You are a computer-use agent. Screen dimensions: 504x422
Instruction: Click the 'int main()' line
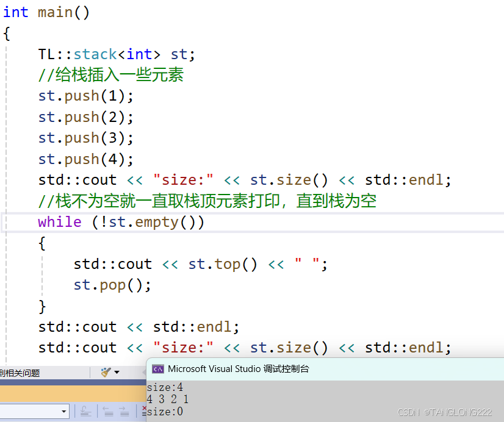(46, 13)
